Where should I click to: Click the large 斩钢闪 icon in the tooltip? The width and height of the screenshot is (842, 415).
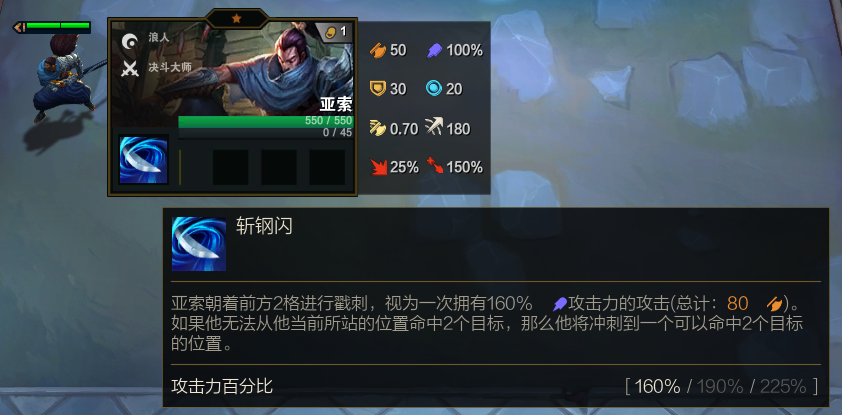(199, 244)
